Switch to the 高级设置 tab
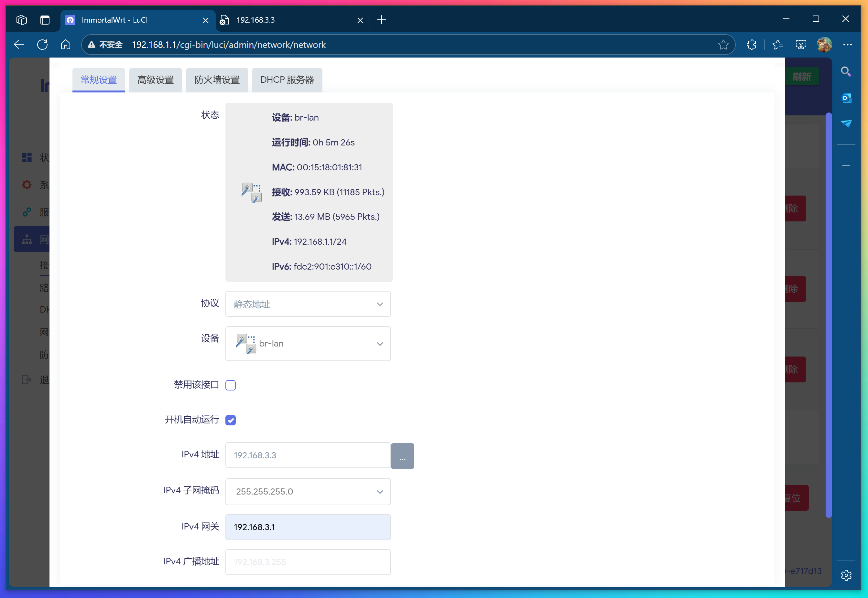 pyautogui.click(x=156, y=80)
